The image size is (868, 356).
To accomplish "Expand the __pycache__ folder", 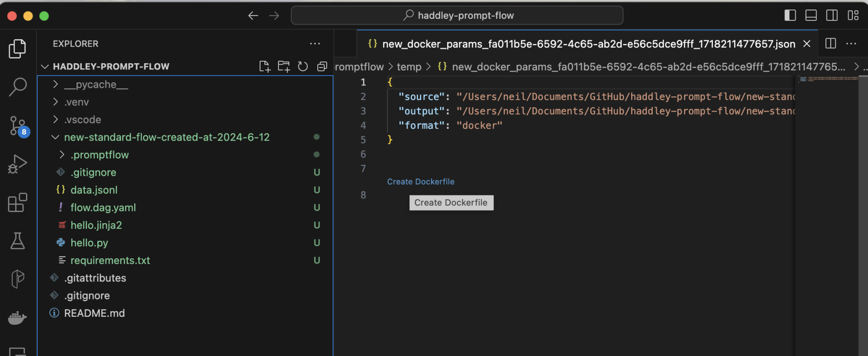I will click(96, 85).
